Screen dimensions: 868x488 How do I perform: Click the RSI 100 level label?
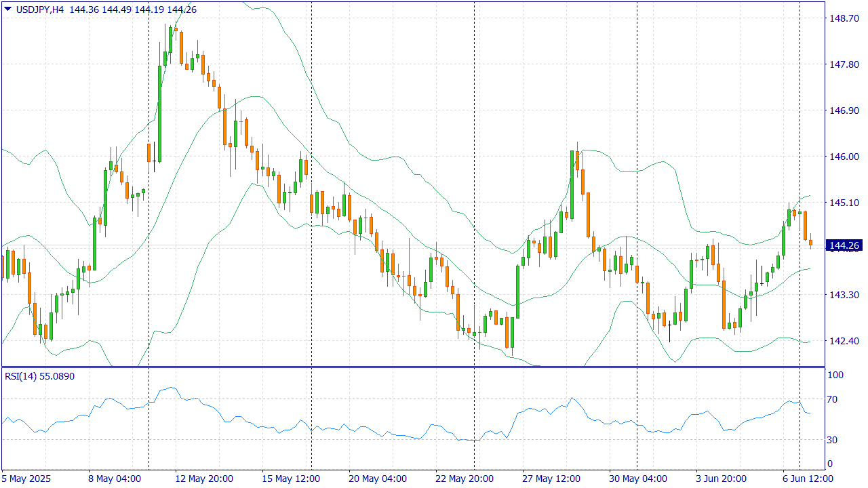coord(835,375)
